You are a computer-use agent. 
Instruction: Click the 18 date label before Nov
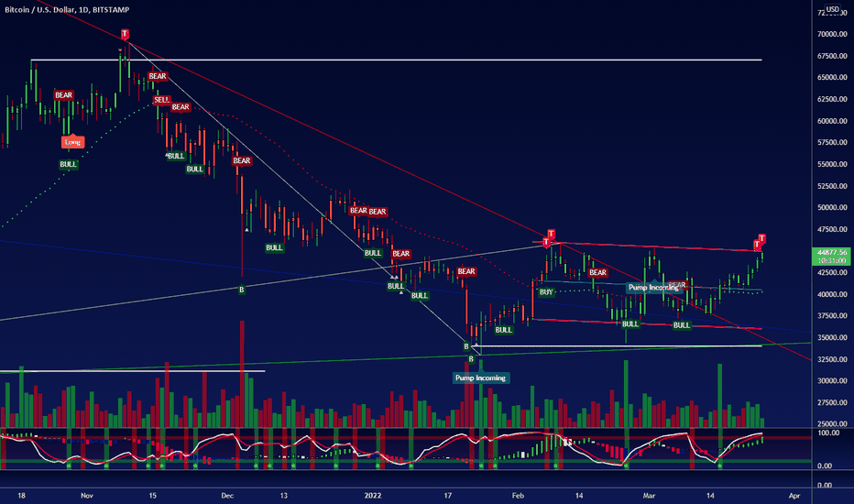point(21,495)
